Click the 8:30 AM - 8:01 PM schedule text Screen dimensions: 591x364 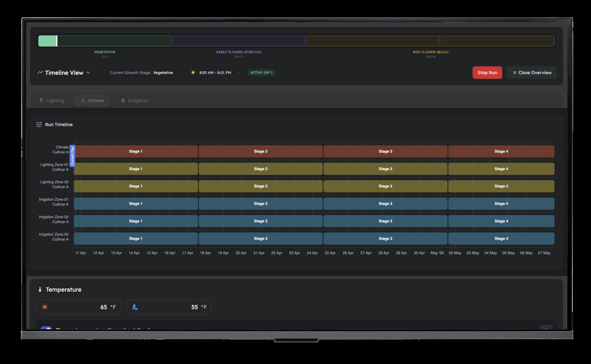215,72
